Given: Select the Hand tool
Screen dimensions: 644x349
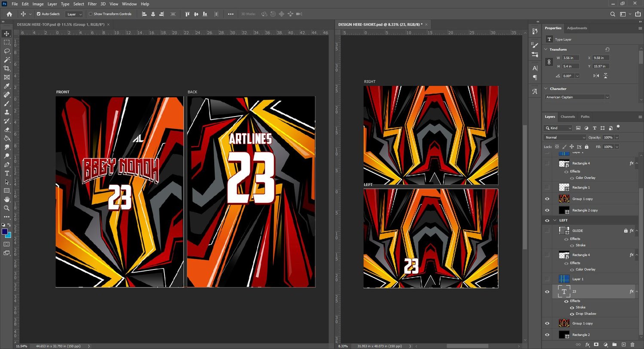Looking at the screenshot, I should [x=6, y=199].
